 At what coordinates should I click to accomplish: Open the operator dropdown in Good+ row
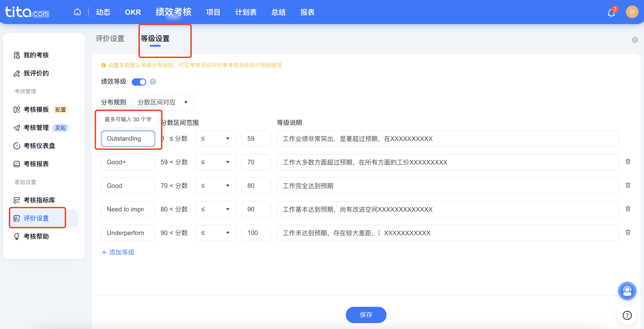215,162
